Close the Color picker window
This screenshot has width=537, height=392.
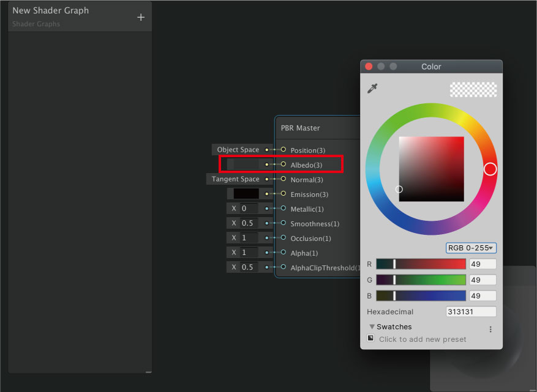coord(369,67)
